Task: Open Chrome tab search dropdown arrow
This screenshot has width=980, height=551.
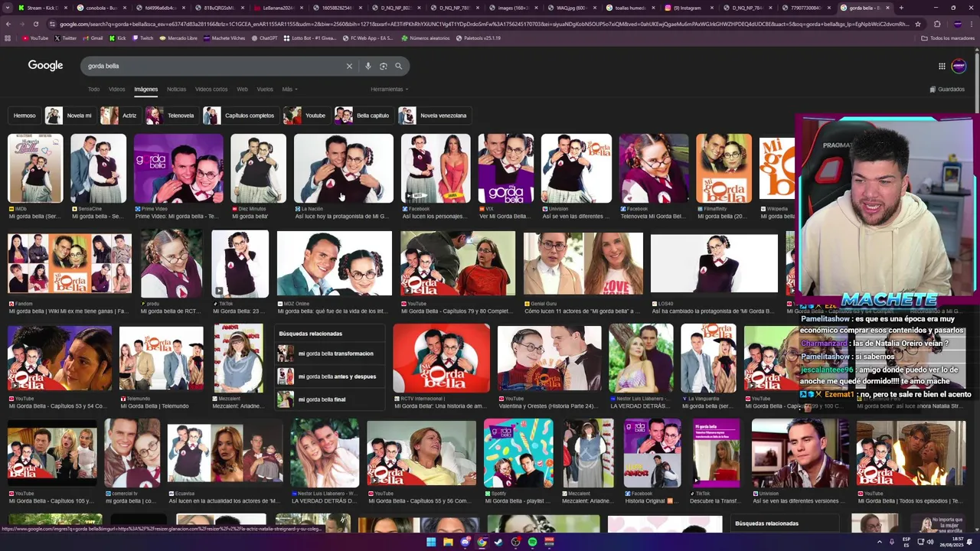Action: click(8, 8)
